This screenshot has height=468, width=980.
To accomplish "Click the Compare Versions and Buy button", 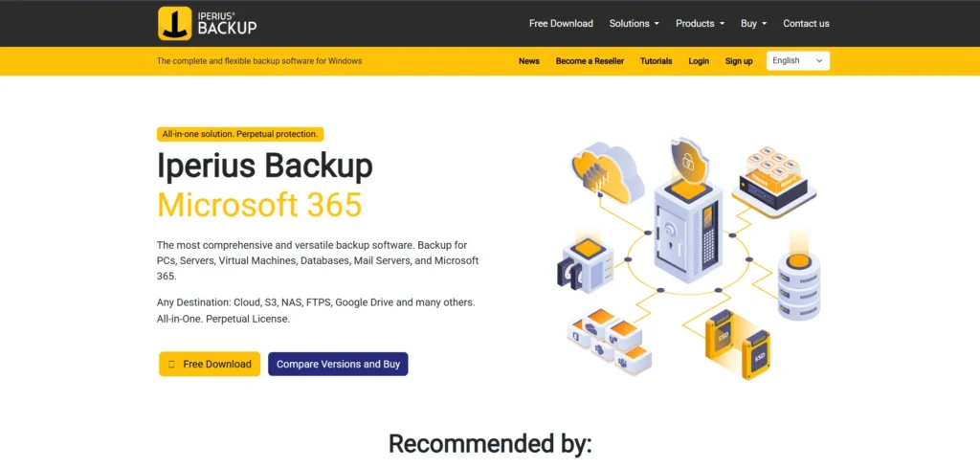I will coord(338,365).
